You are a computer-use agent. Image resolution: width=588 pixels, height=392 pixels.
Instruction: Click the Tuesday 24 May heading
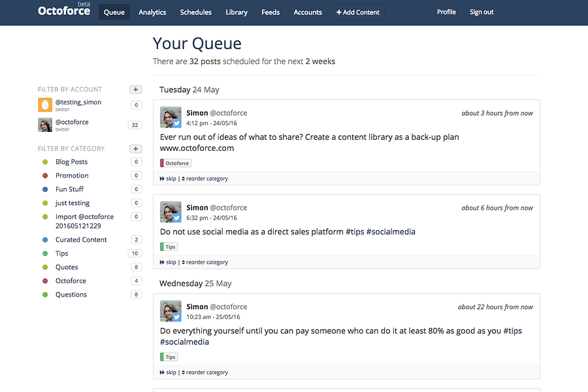pos(189,90)
